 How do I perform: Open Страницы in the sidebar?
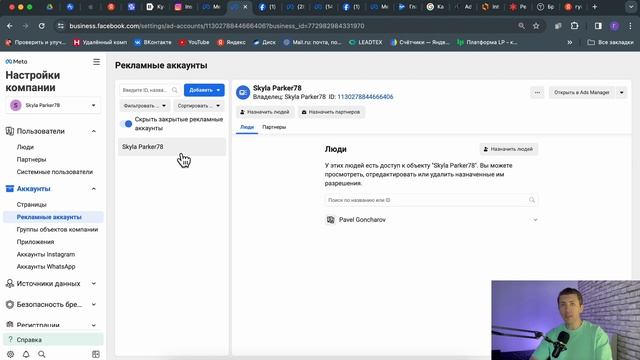click(x=31, y=204)
